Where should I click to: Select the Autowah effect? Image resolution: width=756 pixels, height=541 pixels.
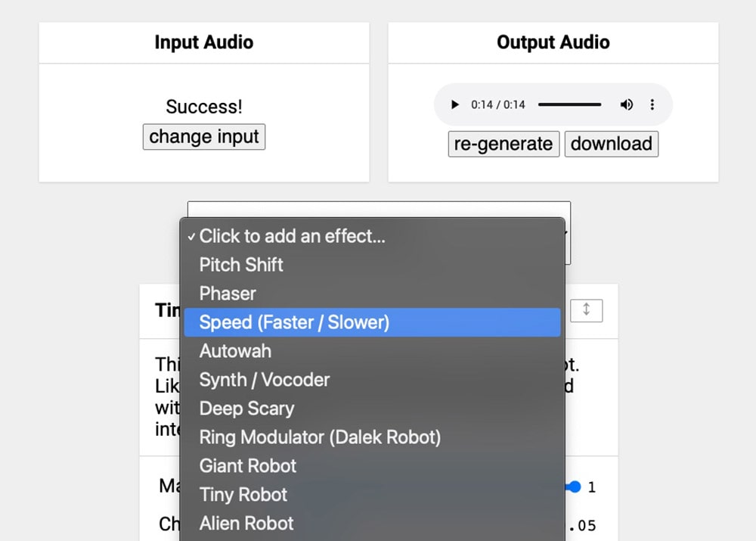(x=234, y=351)
